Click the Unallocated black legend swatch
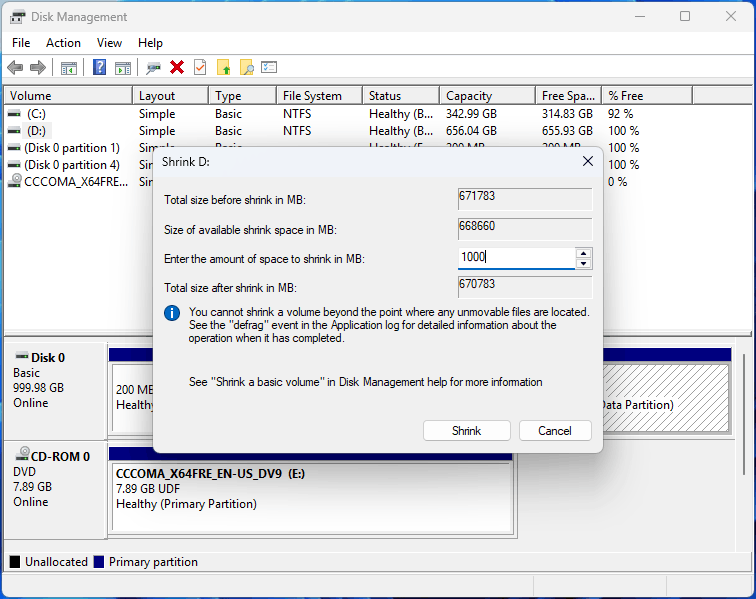Screen dimensions: 756x599 (x=15, y=562)
